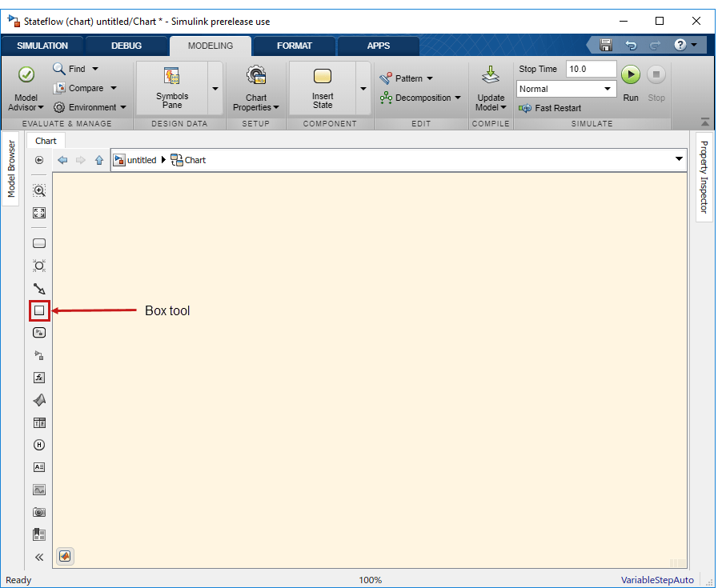Click VariableStepAuto solver link
This screenshot has height=588, width=722.
tap(657, 580)
